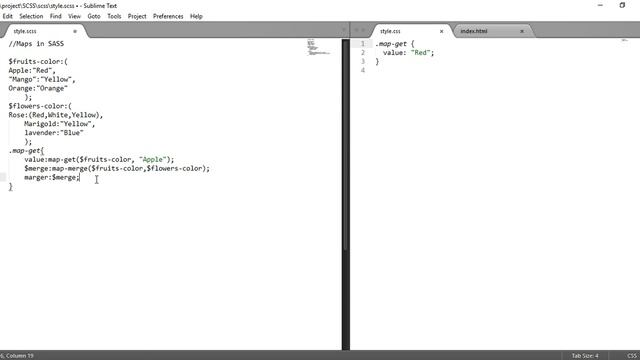Click the //Maps in SASS comment line
Viewport: 640px width, 360px height.
(36, 44)
